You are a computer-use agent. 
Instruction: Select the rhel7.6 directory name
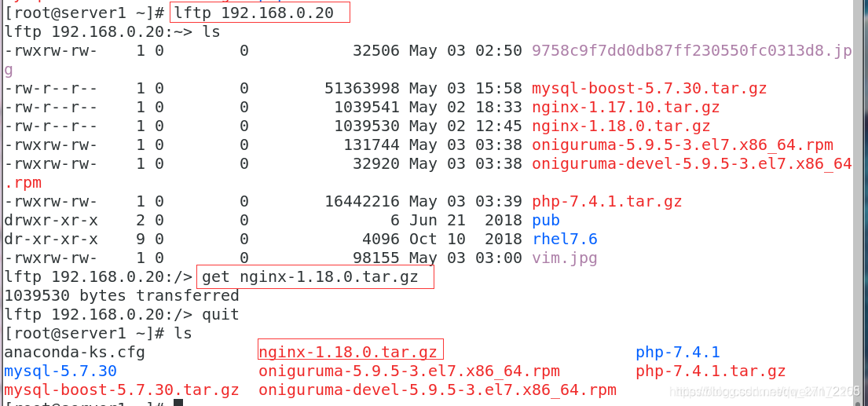(565, 239)
